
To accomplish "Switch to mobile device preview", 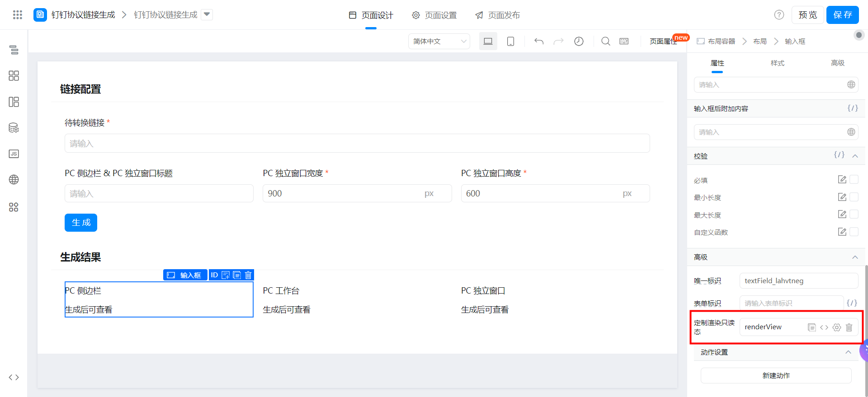I will point(510,42).
